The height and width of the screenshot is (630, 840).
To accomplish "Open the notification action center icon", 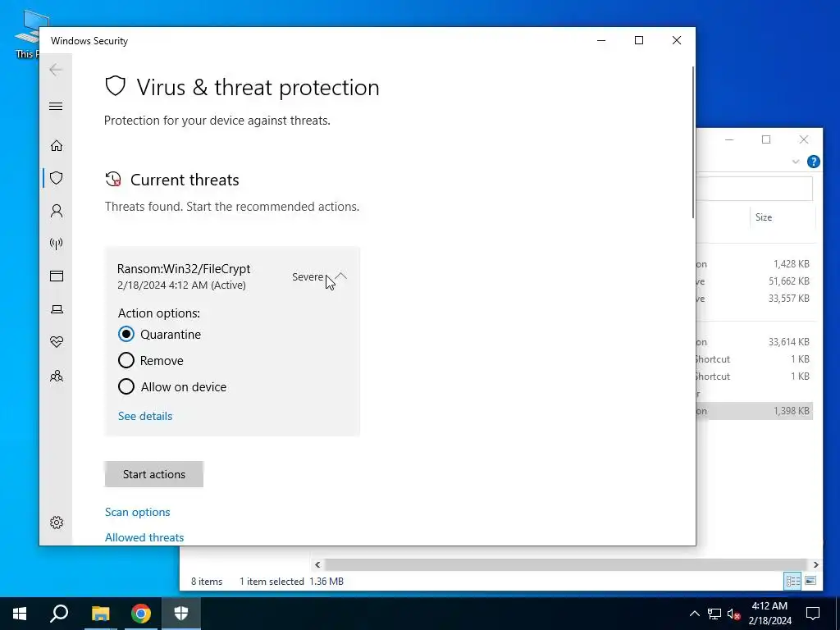I will pyautogui.click(x=813, y=614).
